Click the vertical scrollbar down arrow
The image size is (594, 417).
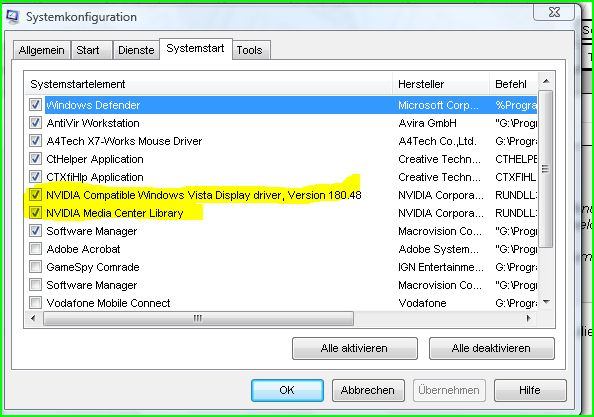546,302
